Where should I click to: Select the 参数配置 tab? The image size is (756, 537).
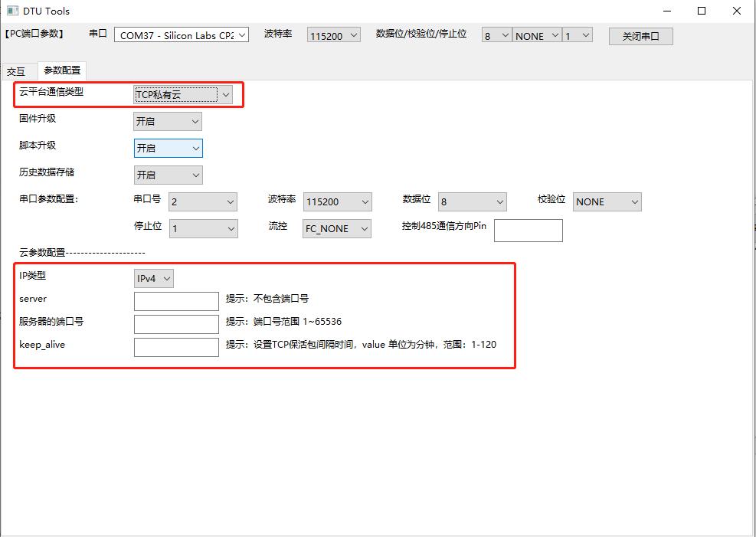click(62, 70)
